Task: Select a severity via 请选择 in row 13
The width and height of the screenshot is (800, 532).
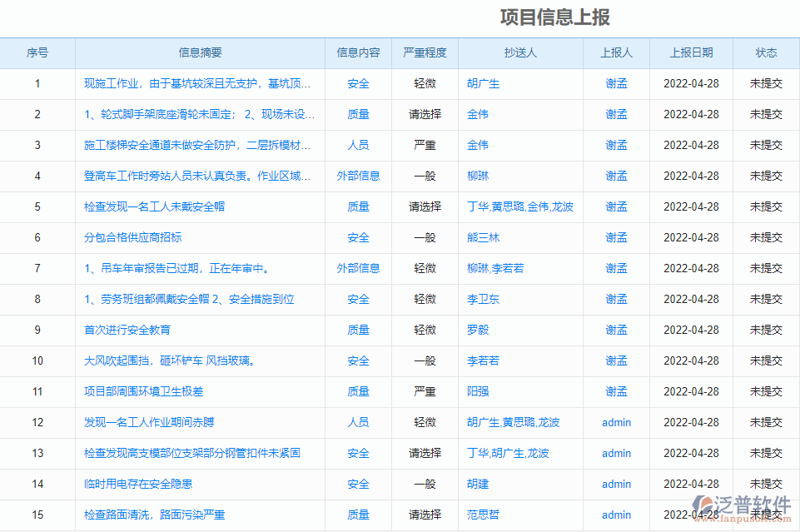Action: [426, 453]
